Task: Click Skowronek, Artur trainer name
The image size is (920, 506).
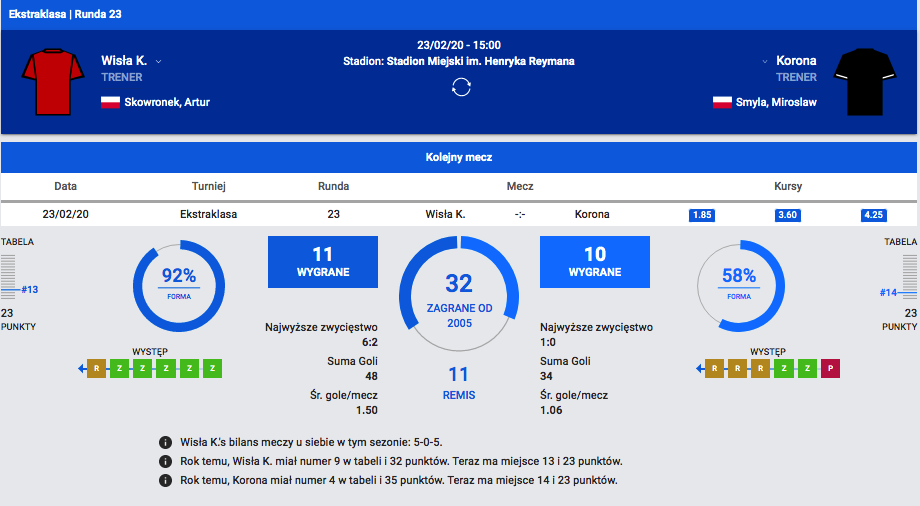Action: click(x=167, y=102)
